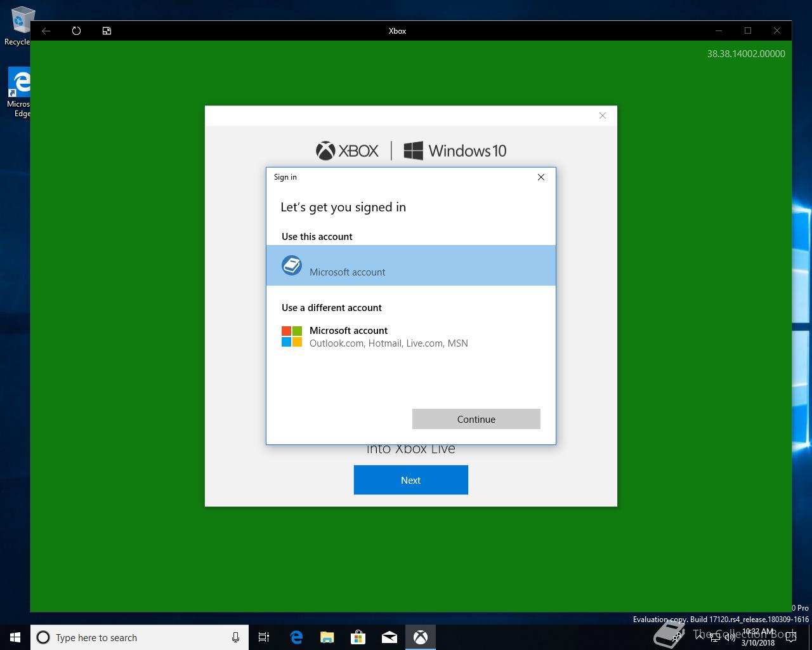Viewport: 812px width, 650px height.
Task: Open Microsoft Store from the taskbar
Action: click(358, 637)
